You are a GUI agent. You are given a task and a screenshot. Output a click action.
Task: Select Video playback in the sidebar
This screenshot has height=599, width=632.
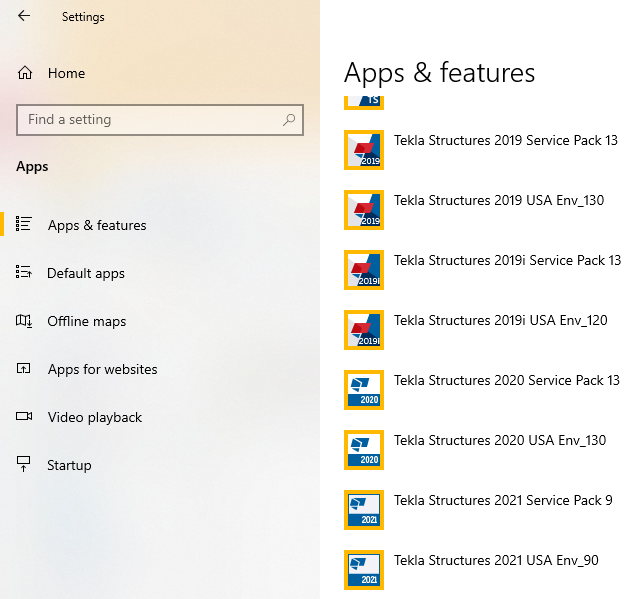pyautogui.click(x=95, y=417)
